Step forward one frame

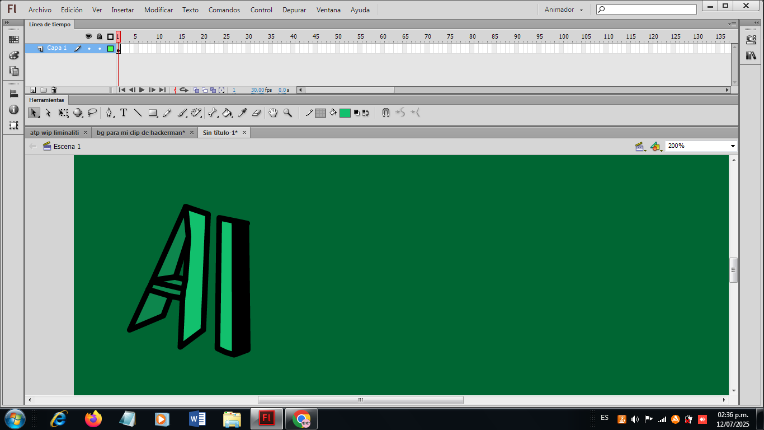coord(152,90)
